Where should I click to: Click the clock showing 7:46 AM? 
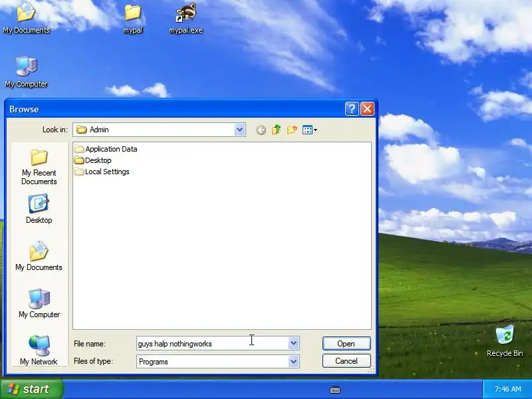507,389
